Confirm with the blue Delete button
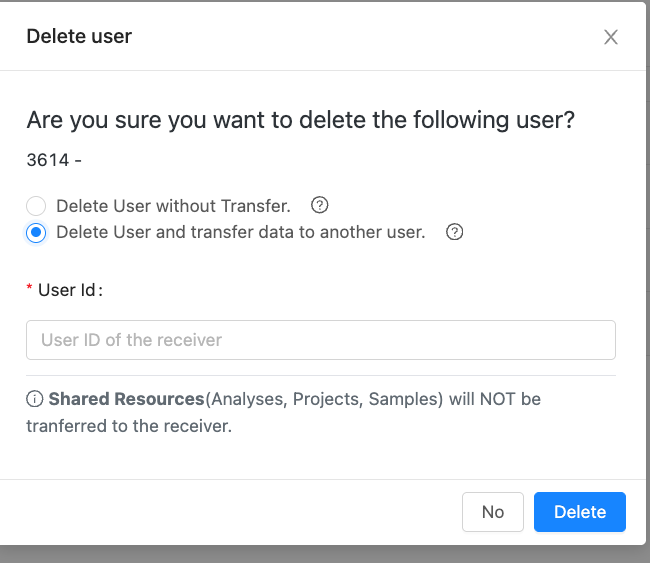Viewport: 650px width, 563px height. point(579,512)
